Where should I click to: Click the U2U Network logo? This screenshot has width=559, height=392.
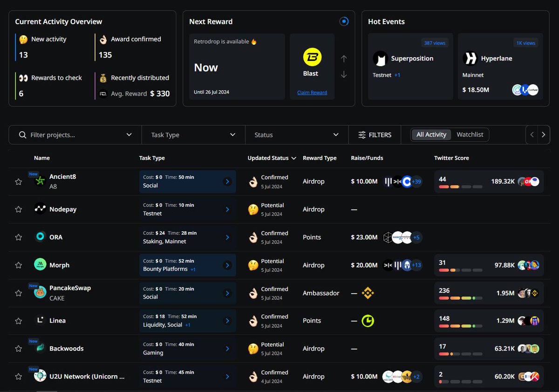pos(40,376)
